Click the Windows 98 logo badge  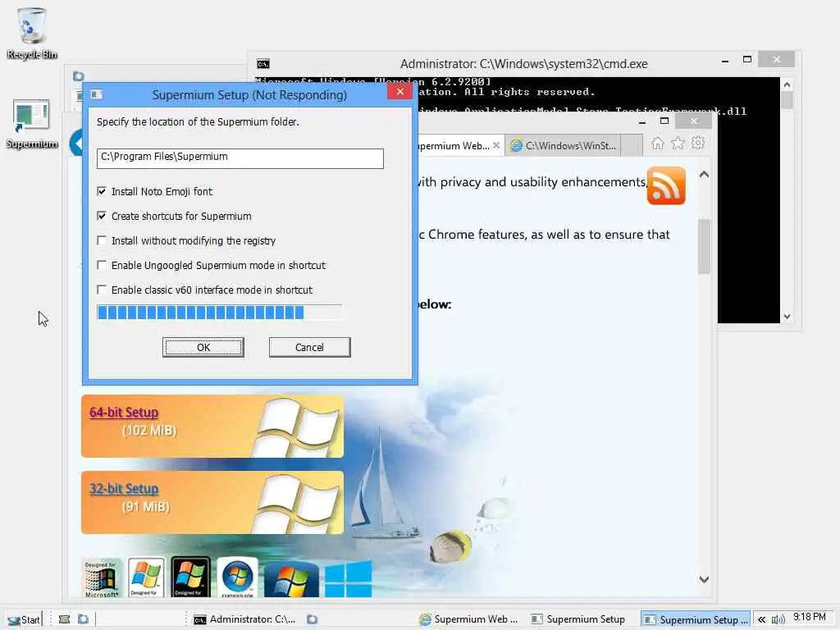(x=101, y=578)
